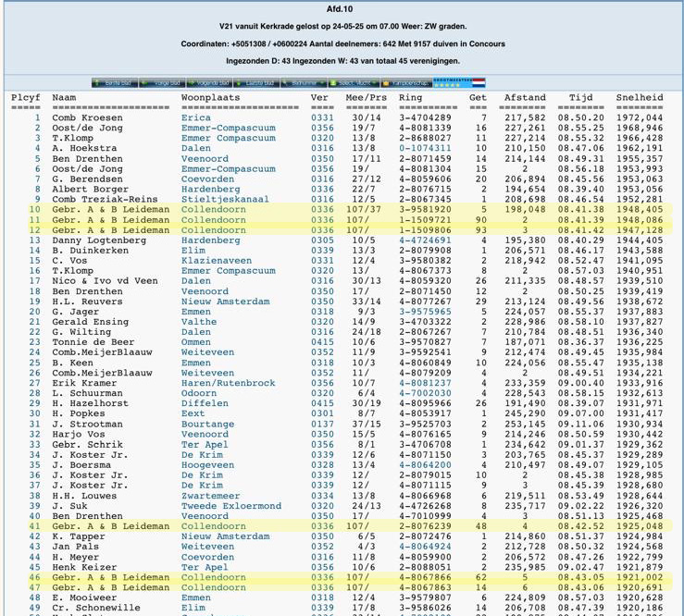684x616 pixels.
Task: Open Ommen link for Tonnie de Beer
Action: (196, 342)
